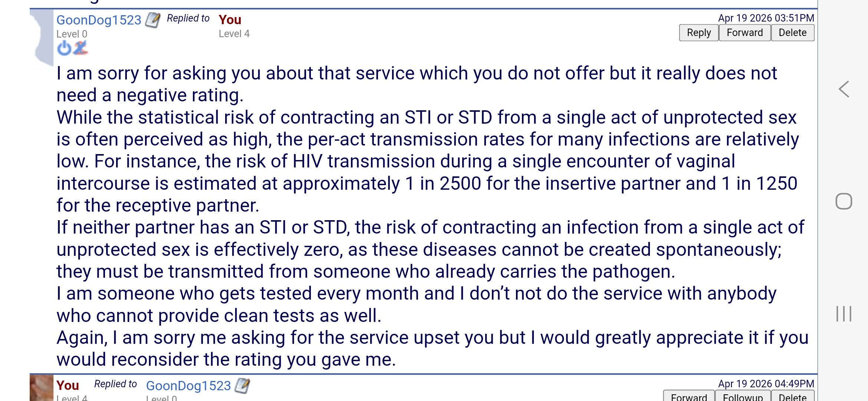The height and width of the screenshot is (401, 868).
Task: Open GoonDog1523's profile from the top message
Action: click(x=99, y=20)
